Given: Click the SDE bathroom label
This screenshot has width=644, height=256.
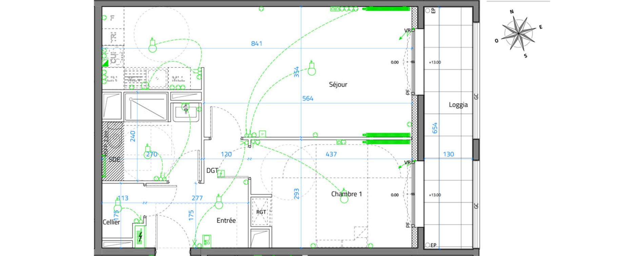Looking at the screenshot, I should click(x=115, y=159).
